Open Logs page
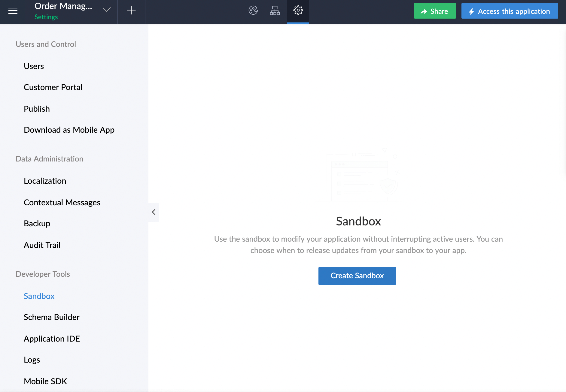This screenshot has width=566, height=392. (x=32, y=360)
